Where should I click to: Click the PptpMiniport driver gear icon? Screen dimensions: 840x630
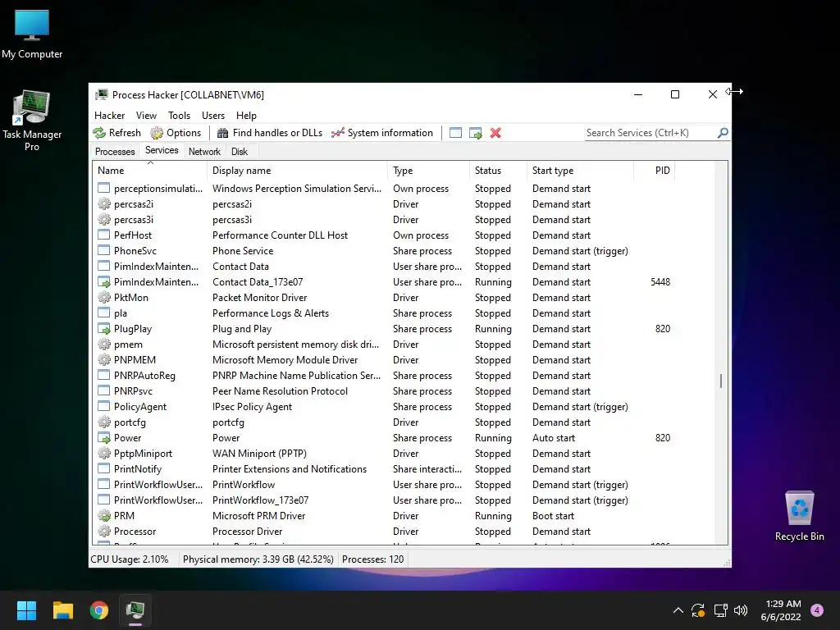[104, 453]
